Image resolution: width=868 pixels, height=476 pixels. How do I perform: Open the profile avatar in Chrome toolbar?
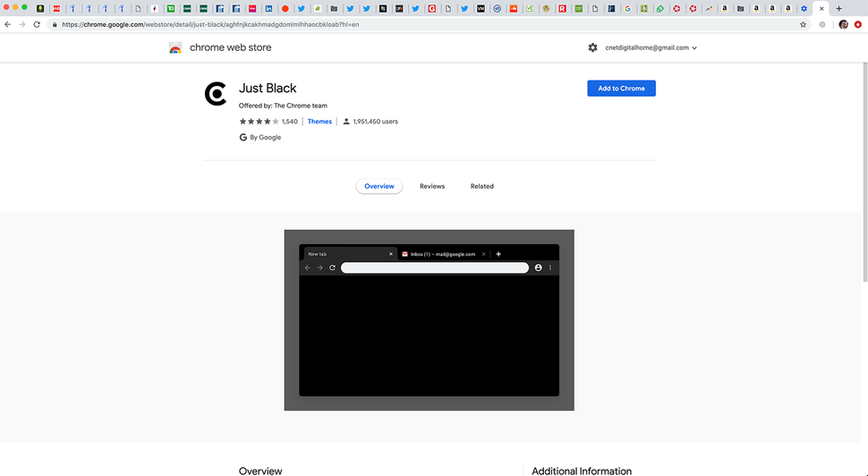[x=843, y=24]
